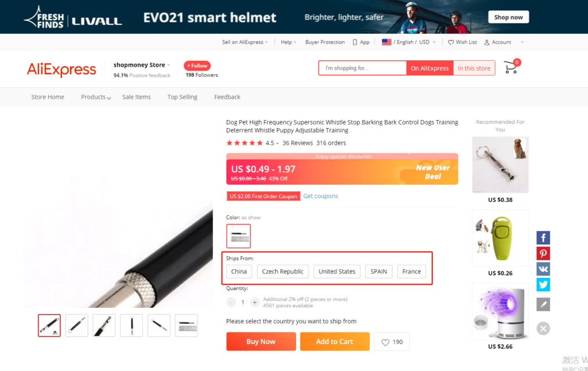The image size is (588, 371).
Task: Open the shopping cart icon
Action: (511, 67)
